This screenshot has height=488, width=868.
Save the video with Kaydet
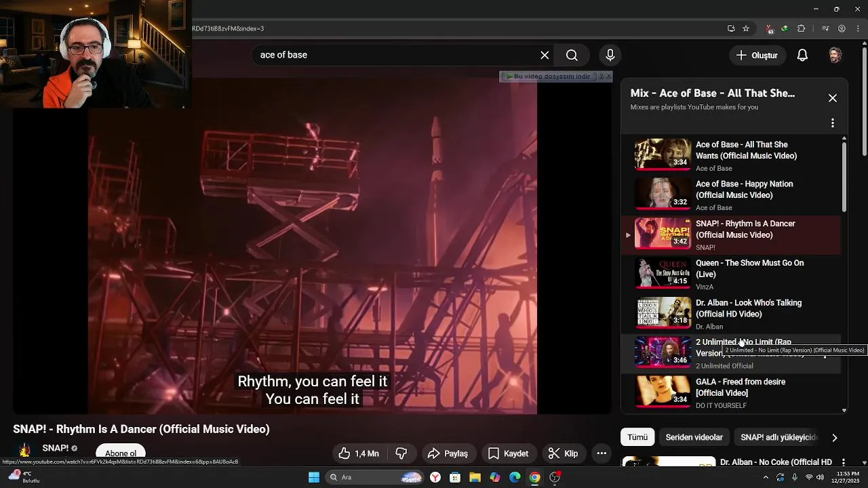tap(509, 453)
